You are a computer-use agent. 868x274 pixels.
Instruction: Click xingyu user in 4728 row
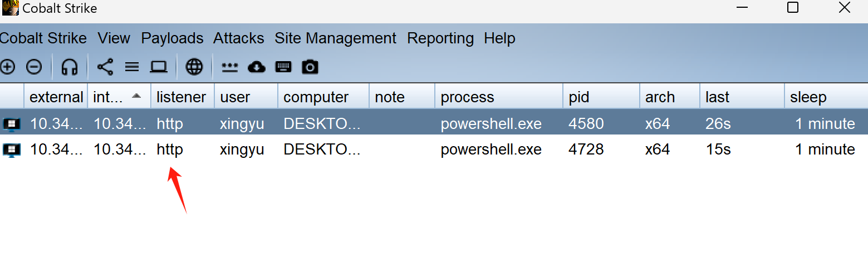tap(242, 150)
